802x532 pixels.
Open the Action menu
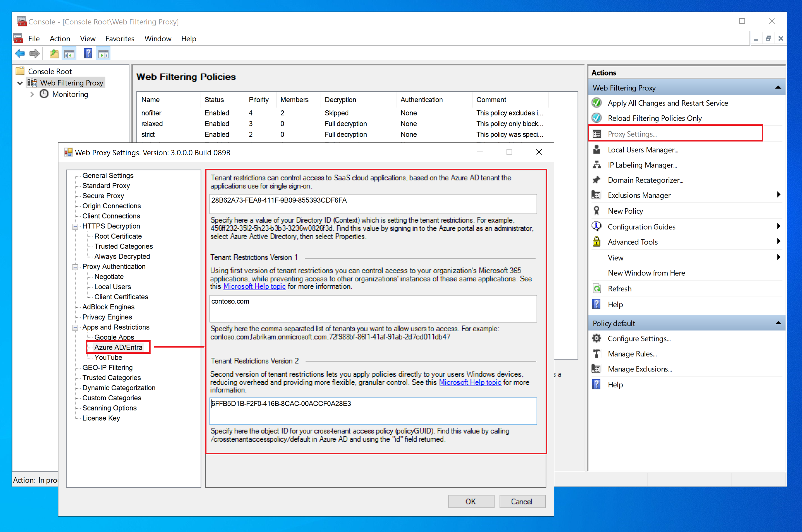(x=60, y=39)
